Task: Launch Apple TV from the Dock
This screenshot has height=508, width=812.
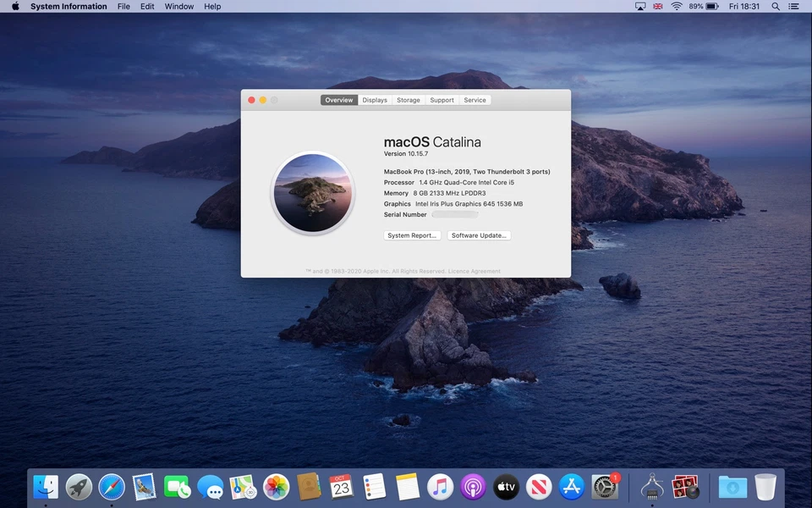Action: pos(506,488)
